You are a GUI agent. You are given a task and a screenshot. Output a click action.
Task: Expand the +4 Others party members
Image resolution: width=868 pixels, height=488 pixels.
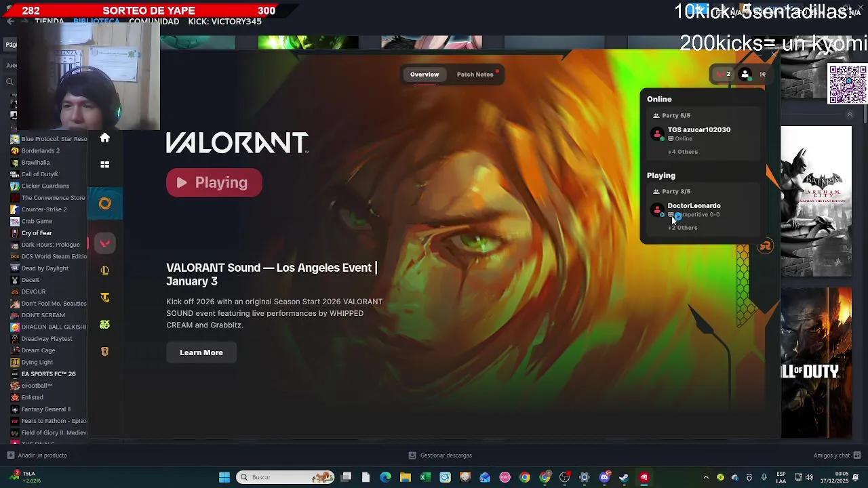click(683, 152)
